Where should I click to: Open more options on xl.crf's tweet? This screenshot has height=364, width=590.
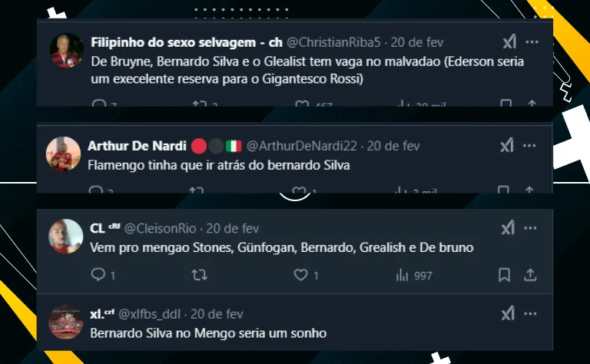click(529, 313)
